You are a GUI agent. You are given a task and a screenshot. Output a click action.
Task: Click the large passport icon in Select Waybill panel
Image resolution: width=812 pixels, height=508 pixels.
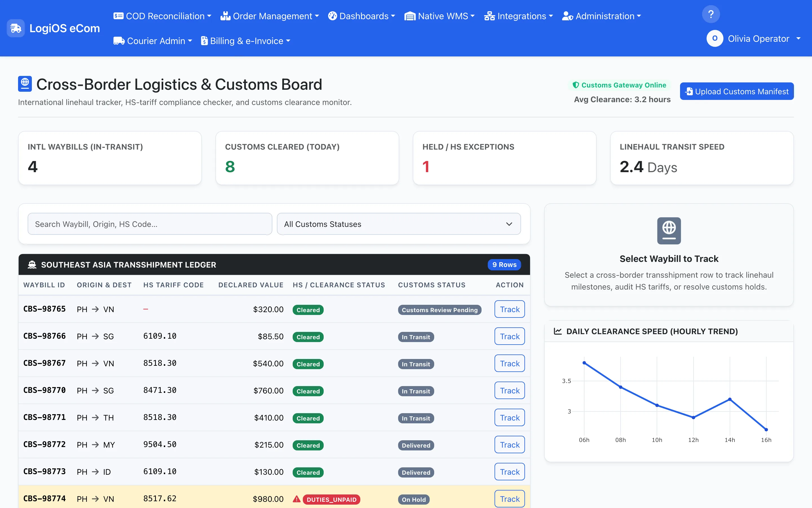[669, 231]
